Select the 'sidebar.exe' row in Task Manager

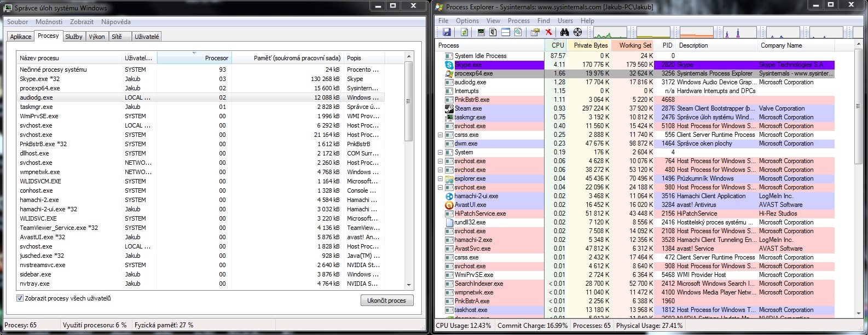200,274
